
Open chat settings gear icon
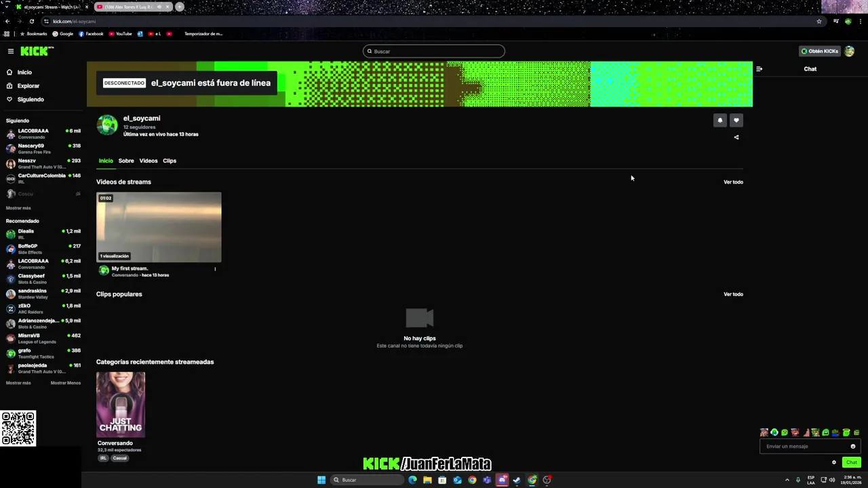click(834, 463)
